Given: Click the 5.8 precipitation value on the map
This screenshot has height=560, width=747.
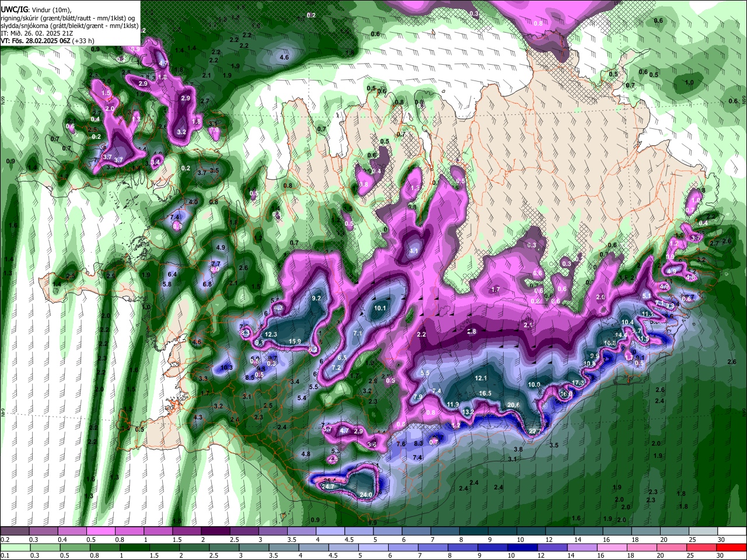Looking at the screenshot, I should click(x=167, y=284).
